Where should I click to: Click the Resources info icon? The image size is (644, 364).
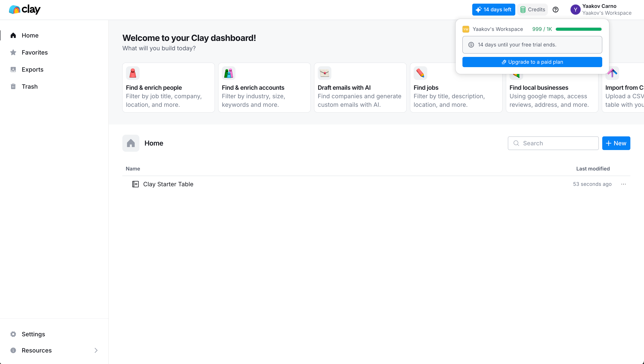click(x=13, y=350)
